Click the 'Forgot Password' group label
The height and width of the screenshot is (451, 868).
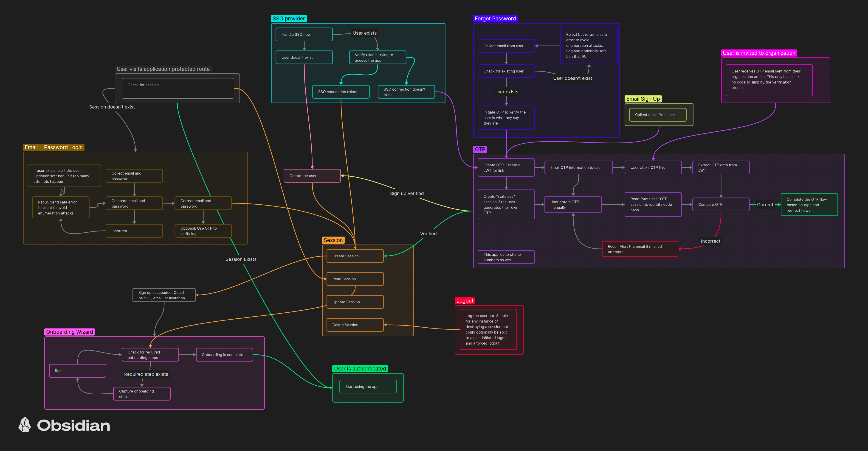pos(495,19)
